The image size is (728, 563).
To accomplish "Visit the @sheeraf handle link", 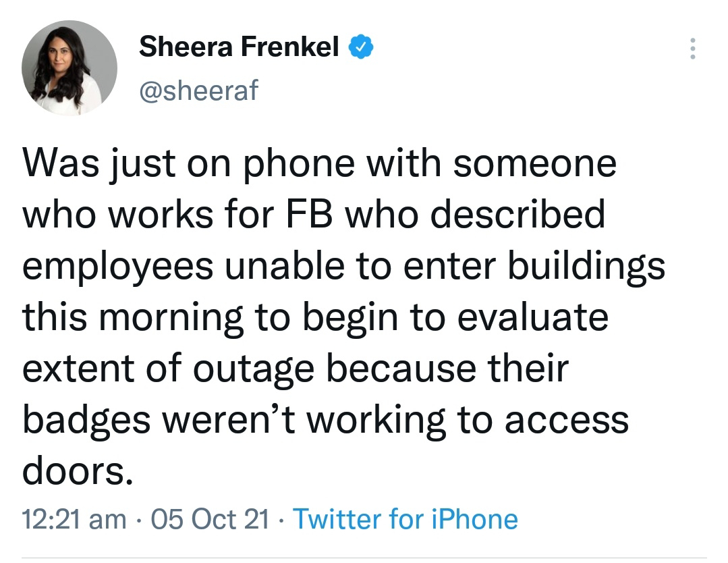I will (198, 90).
